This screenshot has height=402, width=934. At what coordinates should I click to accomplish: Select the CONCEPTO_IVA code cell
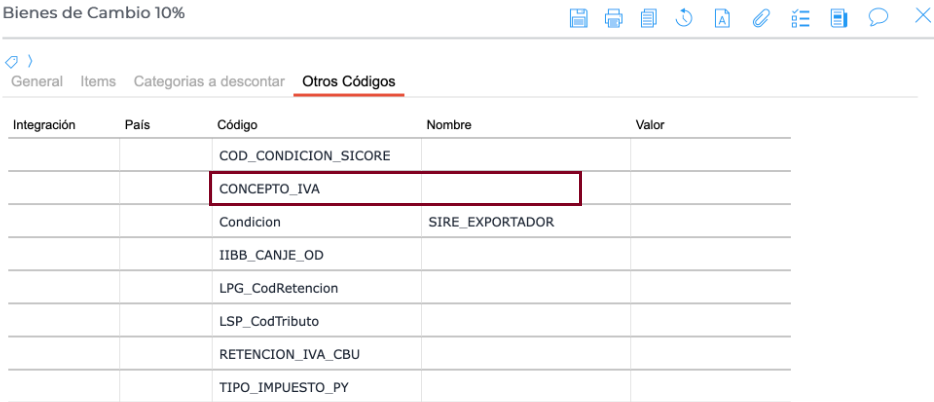coord(316,188)
